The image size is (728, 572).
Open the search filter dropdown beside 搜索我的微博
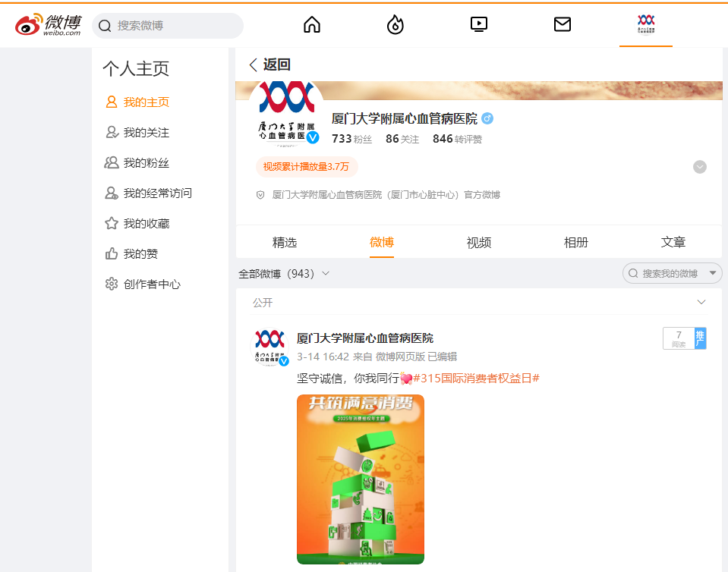712,273
